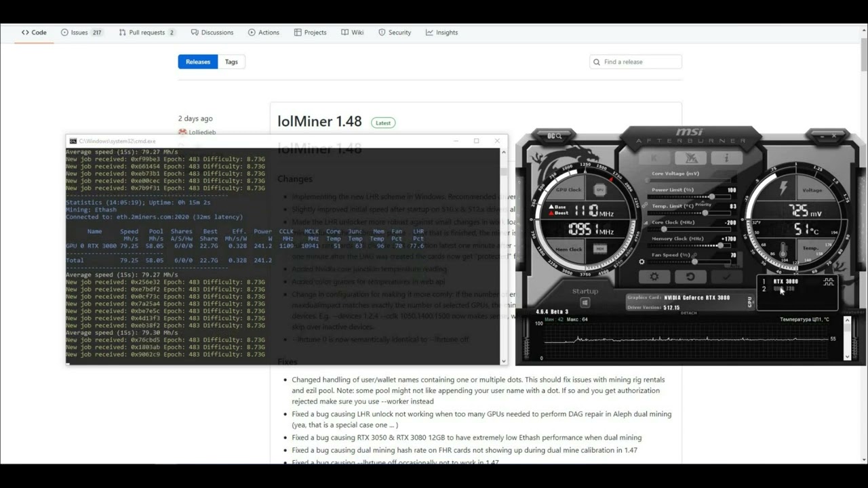Apply Afterburner settings with the checkmark
Screen dimensions: 868x488
click(726, 277)
